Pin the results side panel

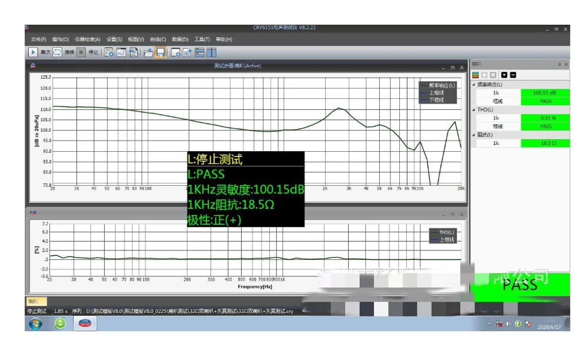click(x=559, y=65)
